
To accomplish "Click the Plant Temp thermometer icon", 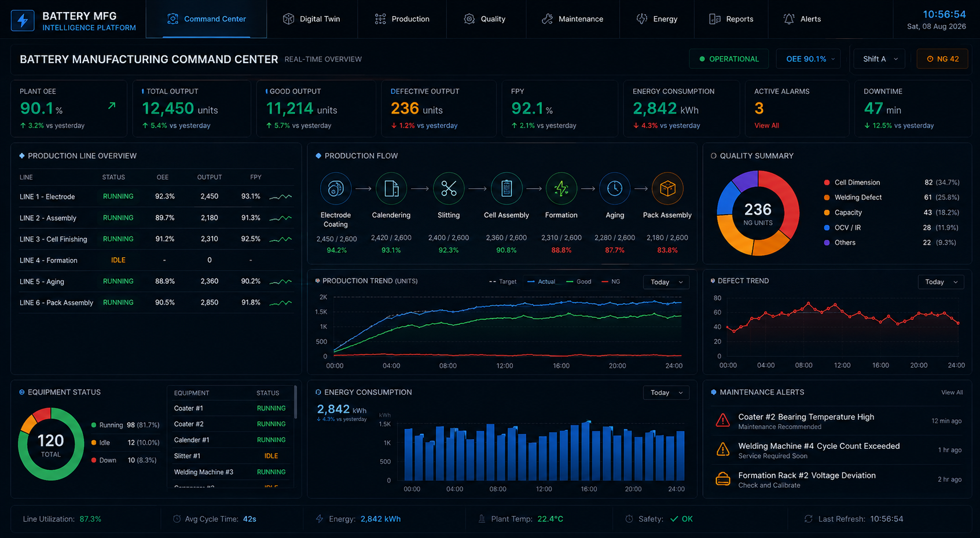I will [482, 519].
